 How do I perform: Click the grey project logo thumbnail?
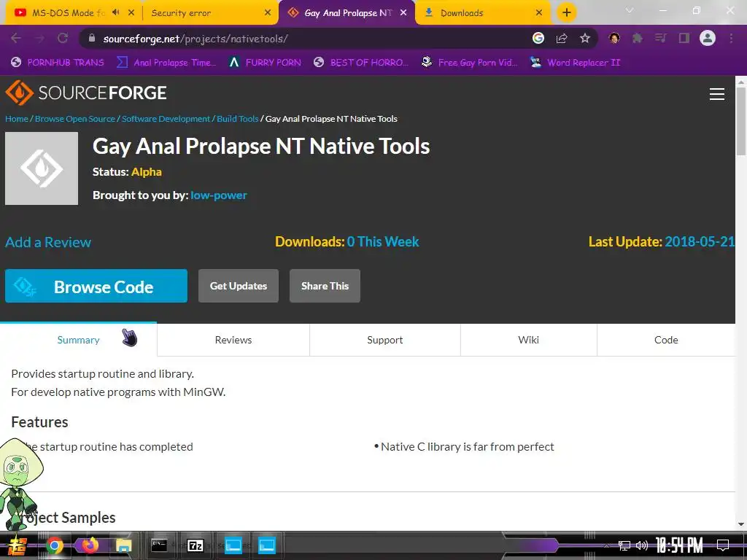42,168
